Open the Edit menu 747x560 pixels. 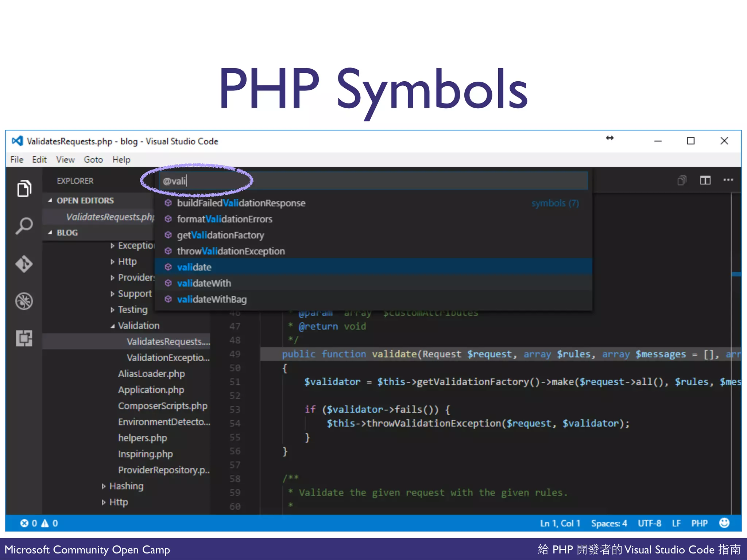click(x=39, y=159)
